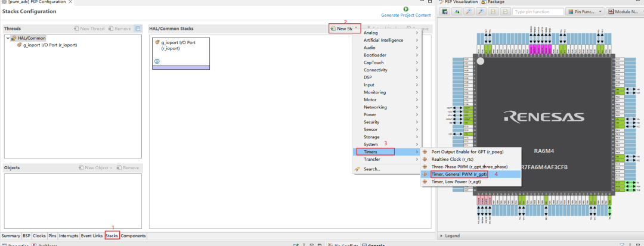Image resolution: width=644 pixels, height=246 pixels.
Task: Select Three-Phase PWM (r_gpt_three_phase)
Action: tap(470, 167)
